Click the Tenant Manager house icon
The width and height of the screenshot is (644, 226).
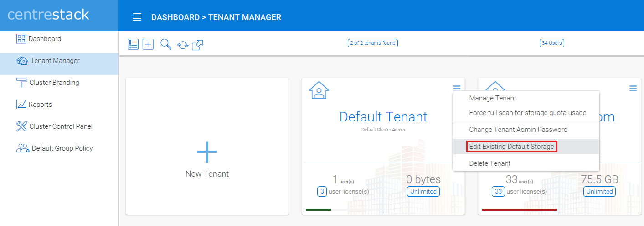[22, 61]
